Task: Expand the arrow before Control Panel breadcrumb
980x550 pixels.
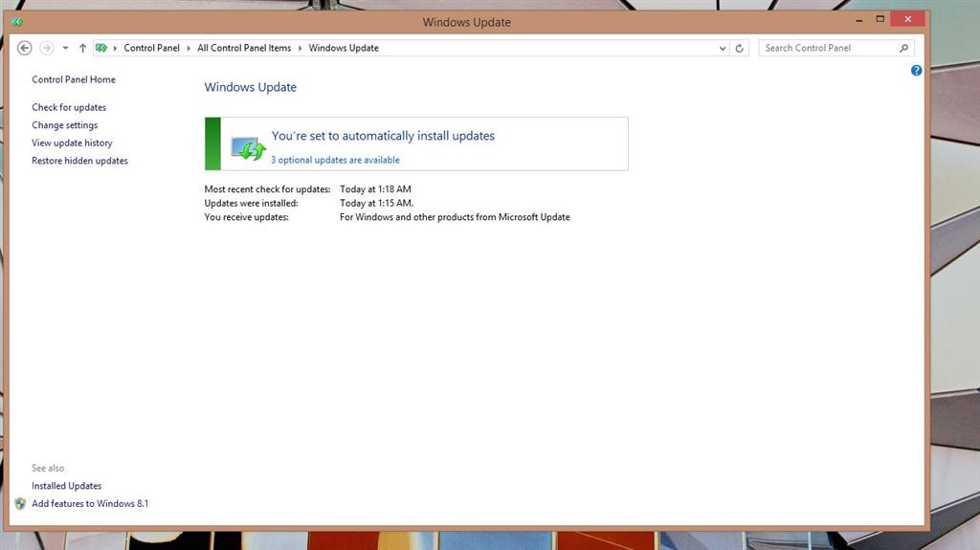Action: (x=115, y=48)
